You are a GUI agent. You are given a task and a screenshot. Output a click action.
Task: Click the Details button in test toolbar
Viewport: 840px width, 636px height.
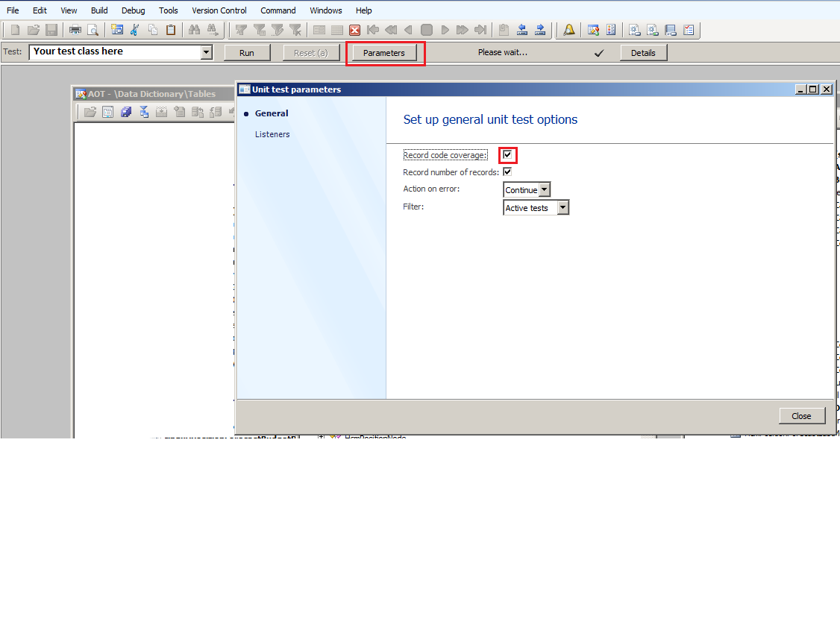tap(643, 53)
